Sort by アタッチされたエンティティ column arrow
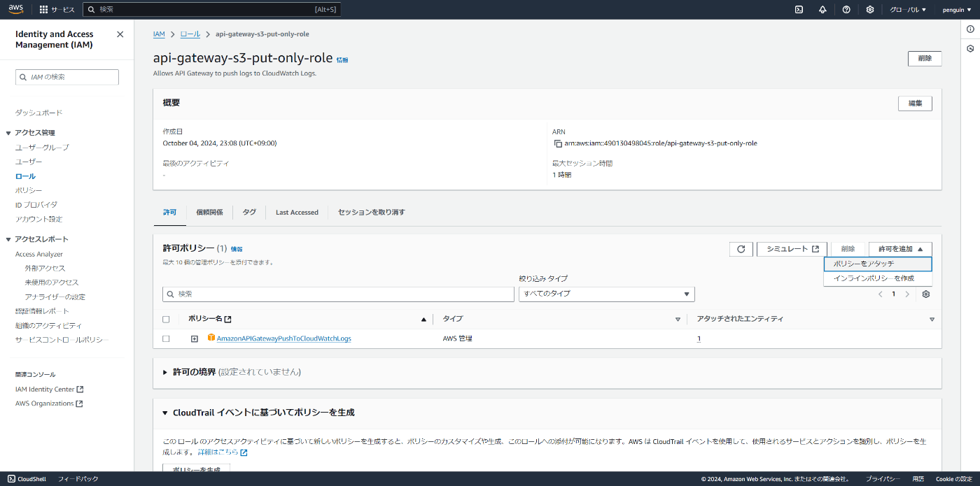Screen dimensions: 980x486 932,320
